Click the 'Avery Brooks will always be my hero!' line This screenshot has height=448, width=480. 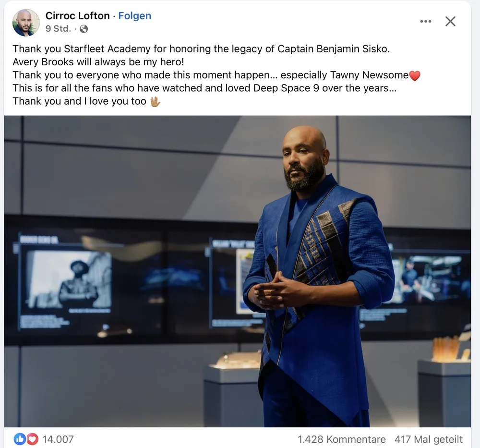tap(98, 62)
